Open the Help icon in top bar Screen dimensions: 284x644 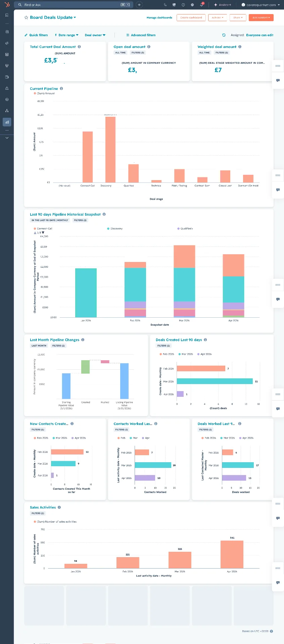coord(183,5)
